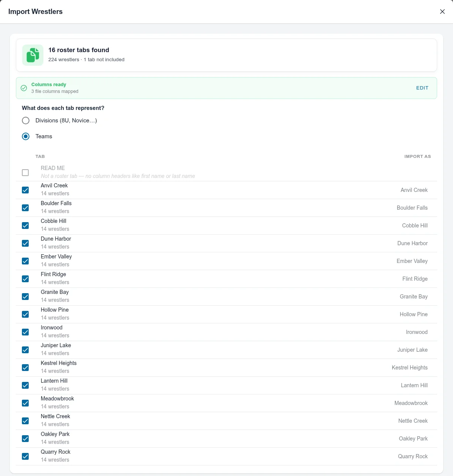Image resolution: width=453 pixels, height=476 pixels.
Task: Click the Import As value for Flint Ridge
Action: (415, 279)
